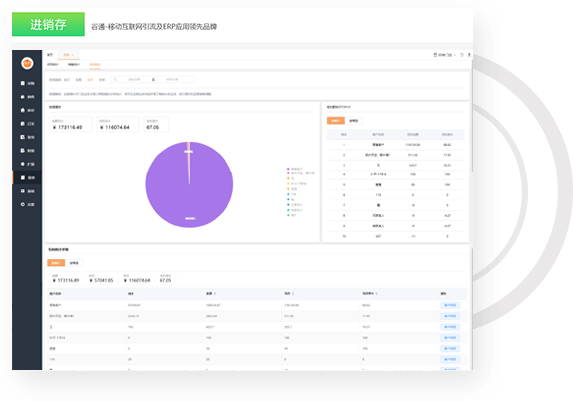Image resolution: width=573 pixels, height=401 pixels.
Task: Select the highlighted 报表 sidebar item
Action: tap(27, 178)
